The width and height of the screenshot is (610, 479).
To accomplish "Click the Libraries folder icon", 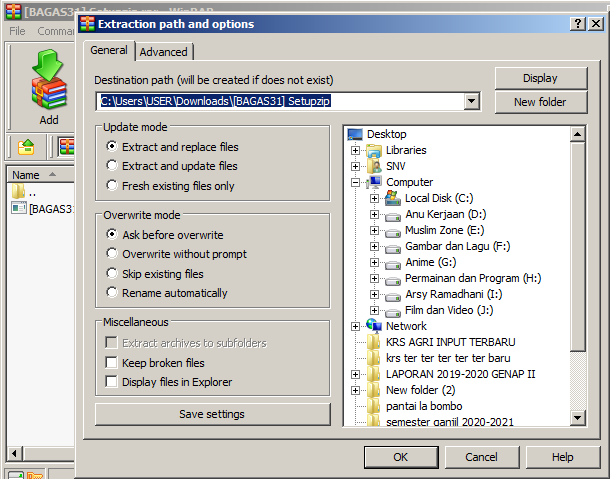I will pyautogui.click(x=374, y=150).
